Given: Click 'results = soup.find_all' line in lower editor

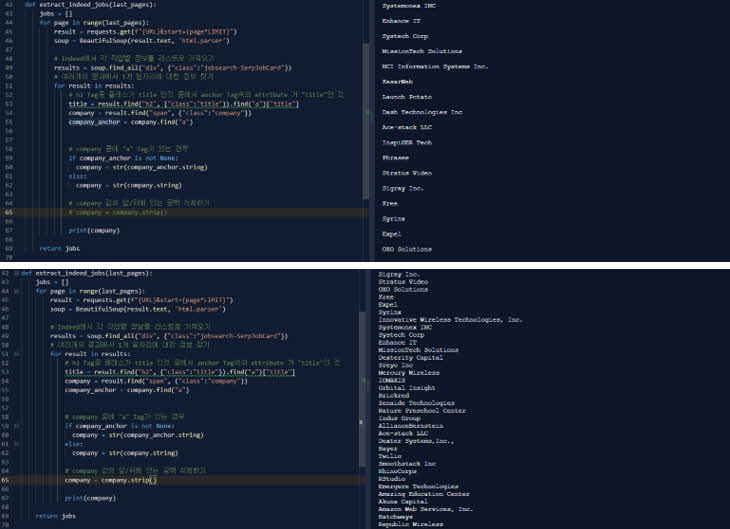Looking at the screenshot, I should (x=169, y=336).
